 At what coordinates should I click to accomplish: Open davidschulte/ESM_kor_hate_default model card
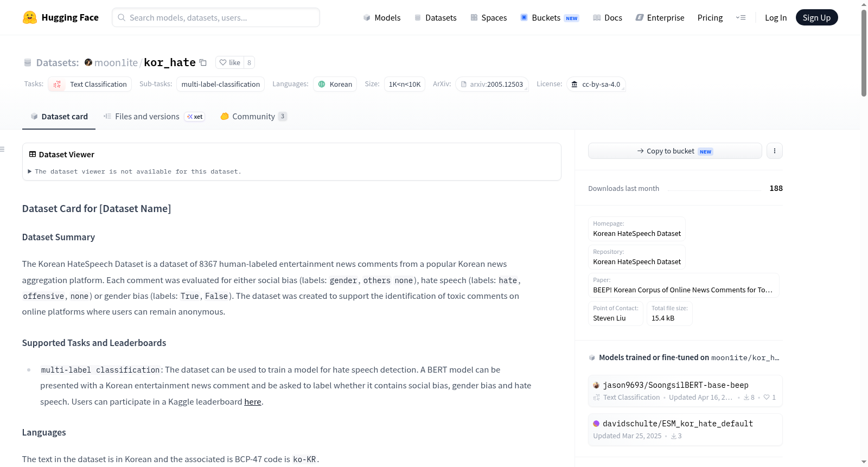tap(685, 429)
